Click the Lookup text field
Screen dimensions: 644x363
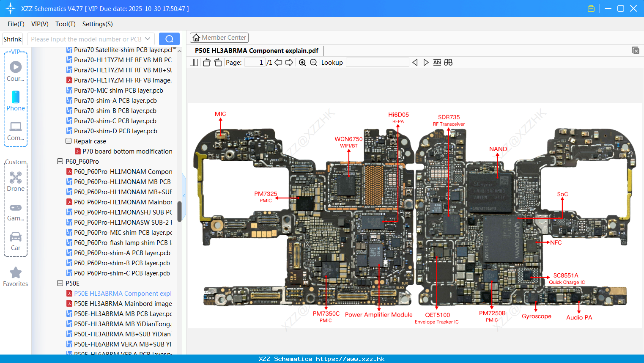(x=378, y=63)
